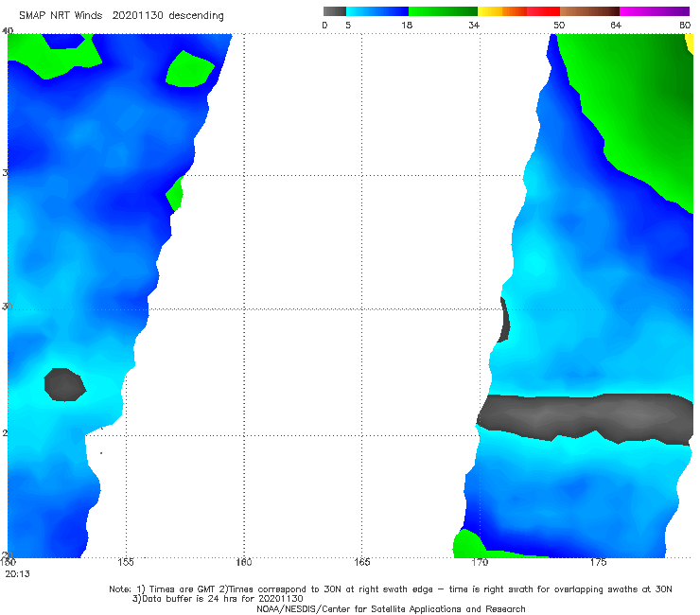Viewport: 700px width, 615px height.
Task: Click the word "descending" in the title
Action: (x=196, y=16)
